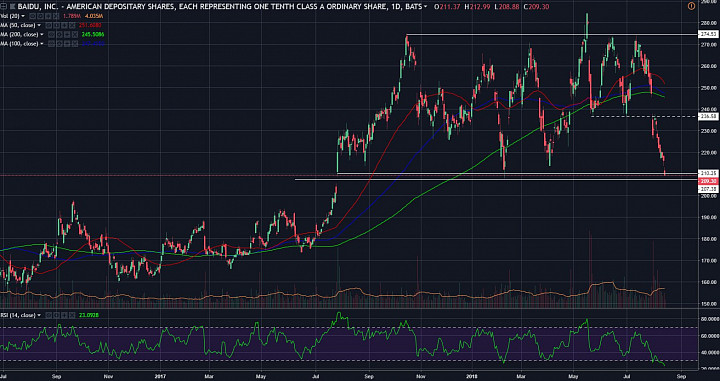Click the symbol icon before BAIDU, INC. title
Screen dimensions: 720x381
[x=13, y=7]
